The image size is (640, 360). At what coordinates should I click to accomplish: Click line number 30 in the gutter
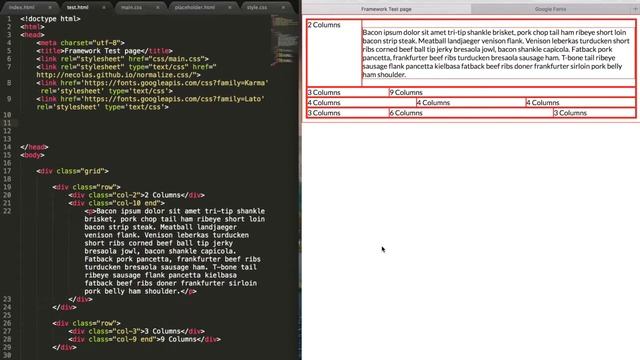tap(7, 355)
